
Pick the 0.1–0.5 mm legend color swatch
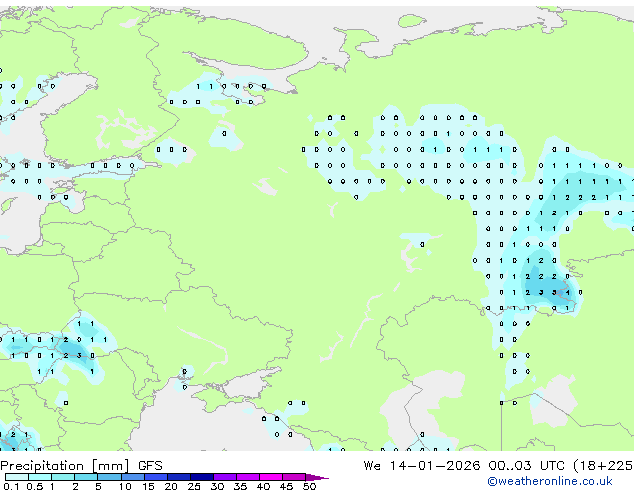click(17, 477)
